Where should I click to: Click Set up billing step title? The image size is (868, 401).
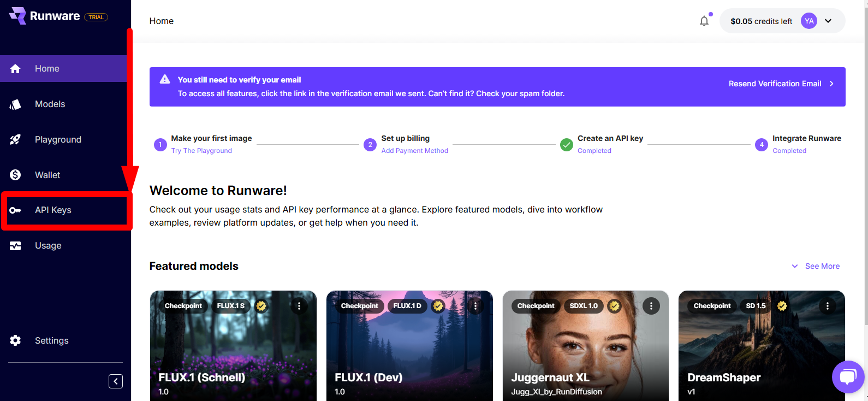pyautogui.click(x=406, y=138)
